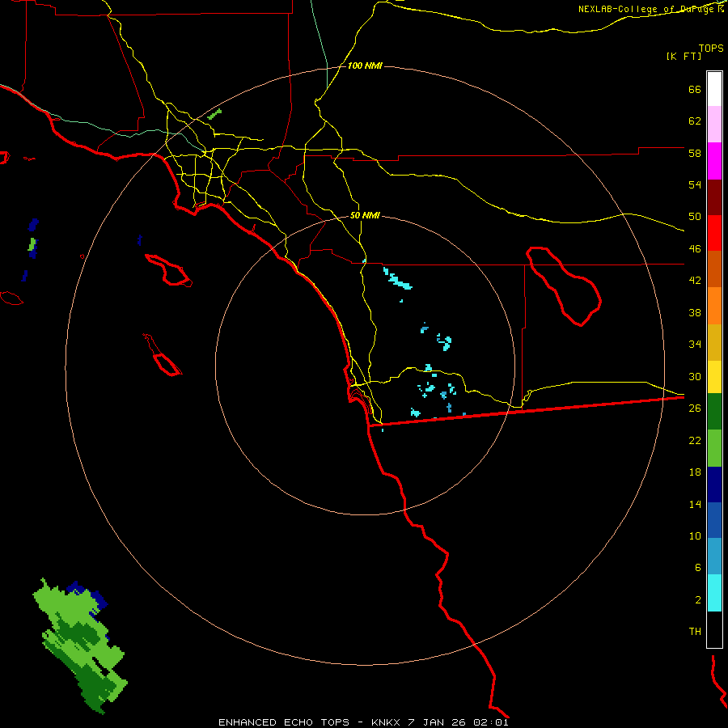Select the dark red legend swatch
728x728 pixels.
[x=714, y=198]
